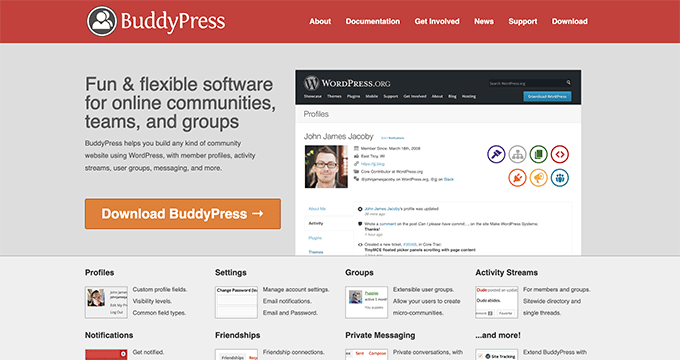Click the 'comment' link in activity feed
This screenshot has width=680, height=360.
388,224
